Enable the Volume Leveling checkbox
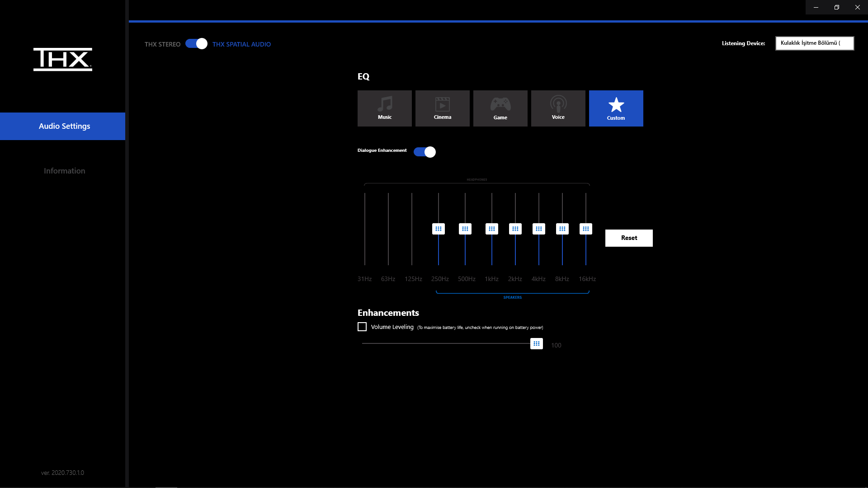This screenshot has width=868, height=488. (x=362, y=327)
